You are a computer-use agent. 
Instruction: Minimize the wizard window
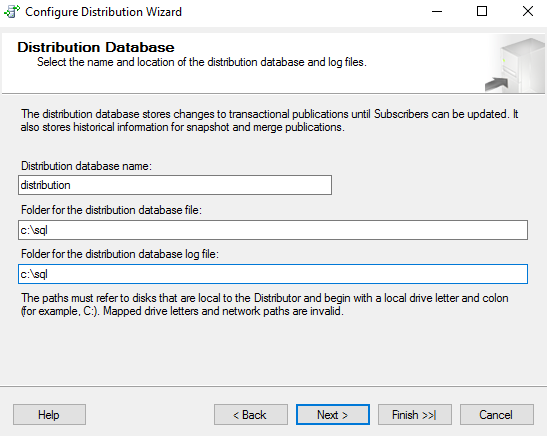point(437,12)
